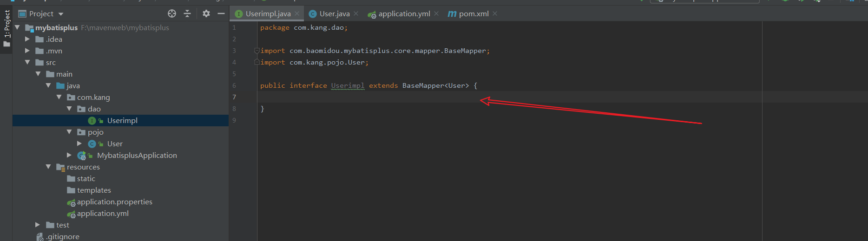868x241 pixels.
Task: Select application.yml in the project tree
Action: pos(103,213)
